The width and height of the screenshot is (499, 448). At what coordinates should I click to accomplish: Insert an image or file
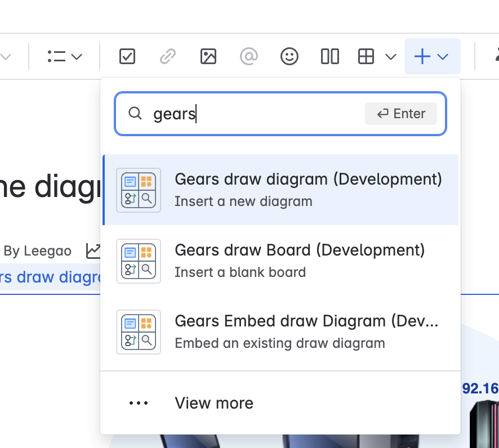[x=208, y=57]
